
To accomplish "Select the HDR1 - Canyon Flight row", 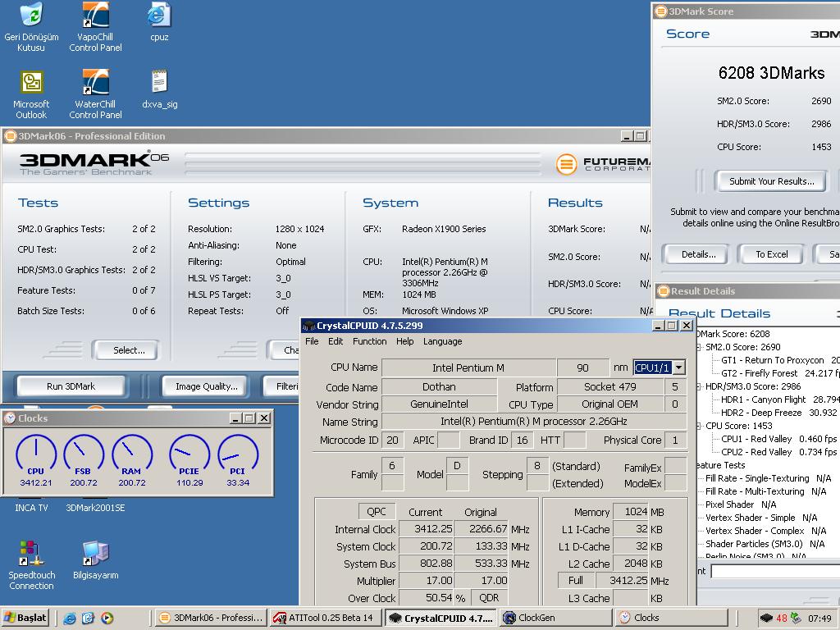I will click(780, 399).
